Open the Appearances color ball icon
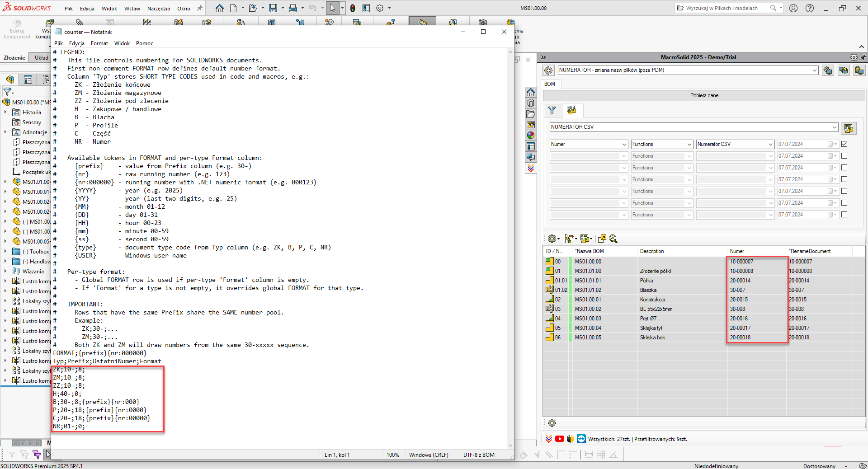868x469 pixels. coord(531,135)
